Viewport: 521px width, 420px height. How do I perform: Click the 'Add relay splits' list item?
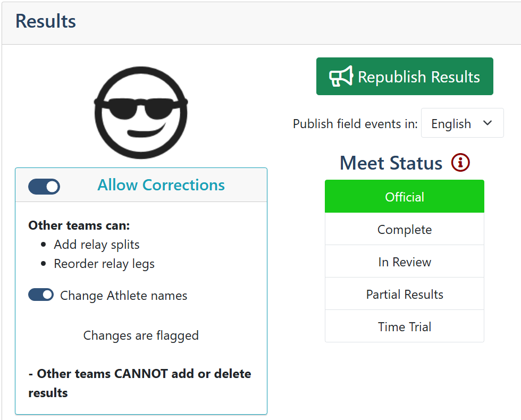click(97, 245)
